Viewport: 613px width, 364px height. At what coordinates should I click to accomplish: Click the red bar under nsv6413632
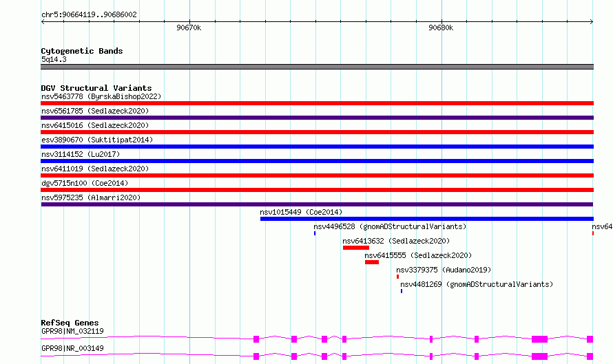coord(356,248)
